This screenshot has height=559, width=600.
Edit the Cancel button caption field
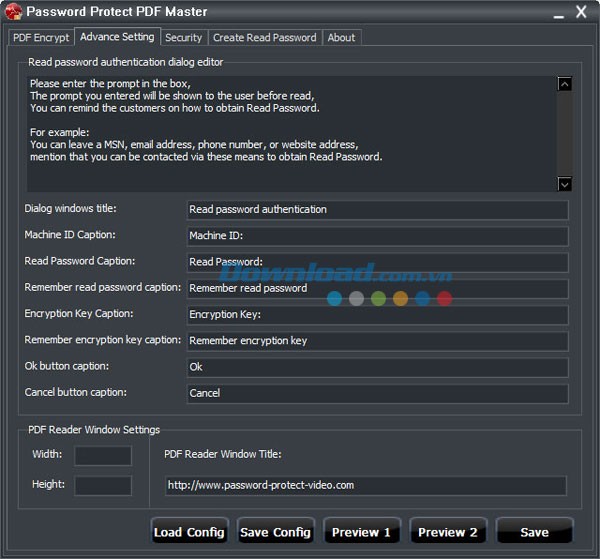[377, 393]
